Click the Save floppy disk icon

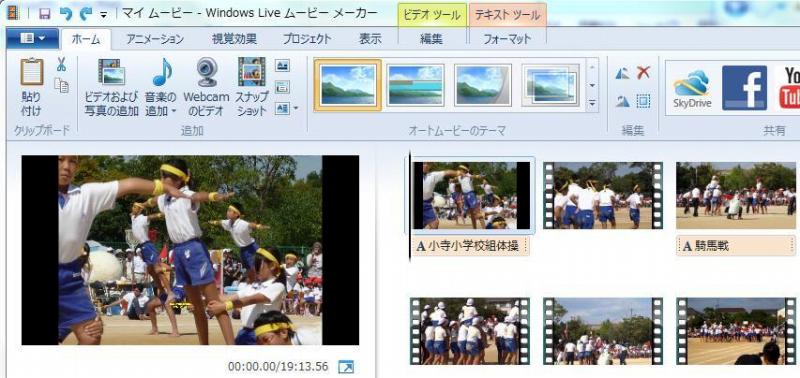click(45, 13)
